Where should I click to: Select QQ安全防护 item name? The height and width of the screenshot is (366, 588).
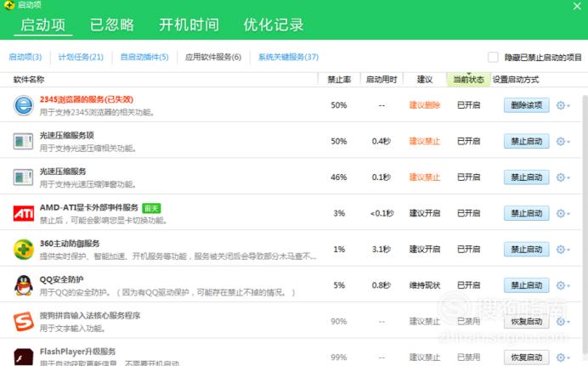click(x=61, y=279)
